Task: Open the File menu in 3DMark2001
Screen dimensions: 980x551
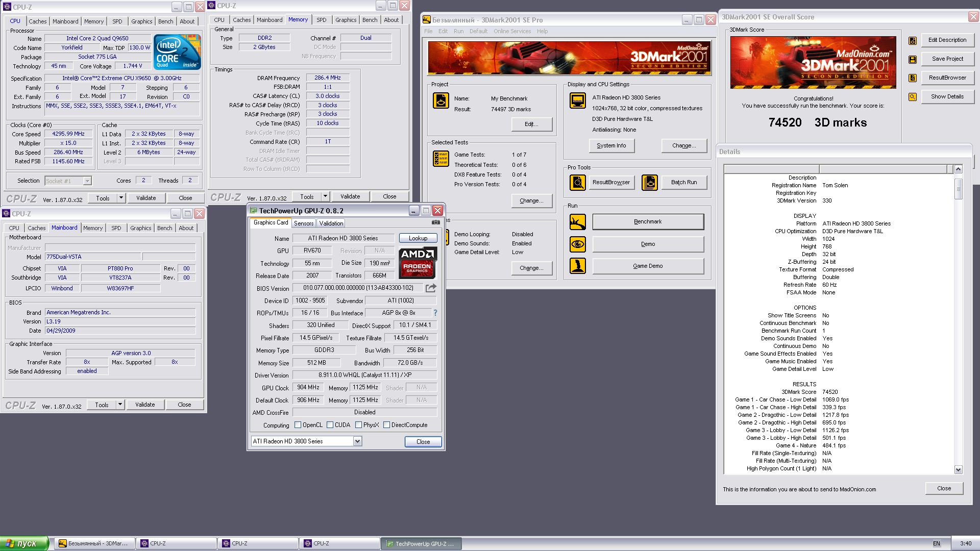Action: point(428,31)
